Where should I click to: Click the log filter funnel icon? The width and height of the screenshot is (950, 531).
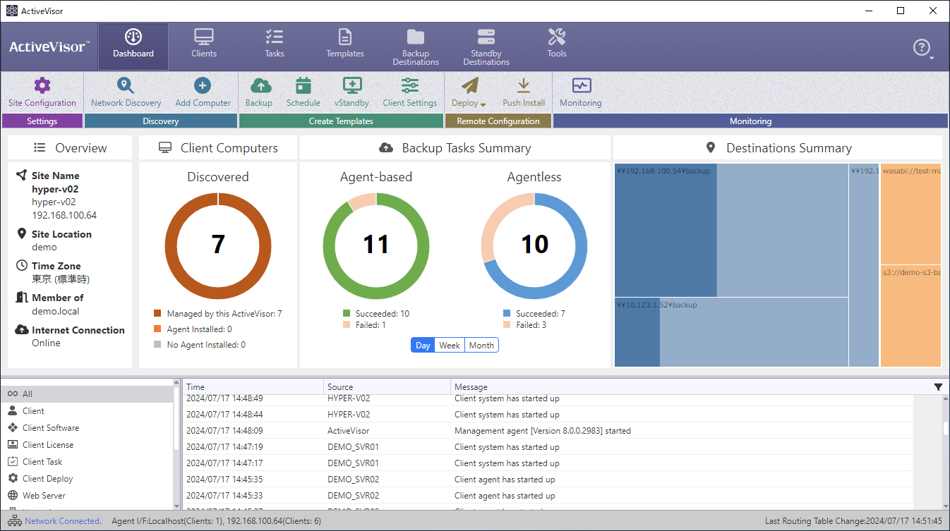click(x=938, y=387)
